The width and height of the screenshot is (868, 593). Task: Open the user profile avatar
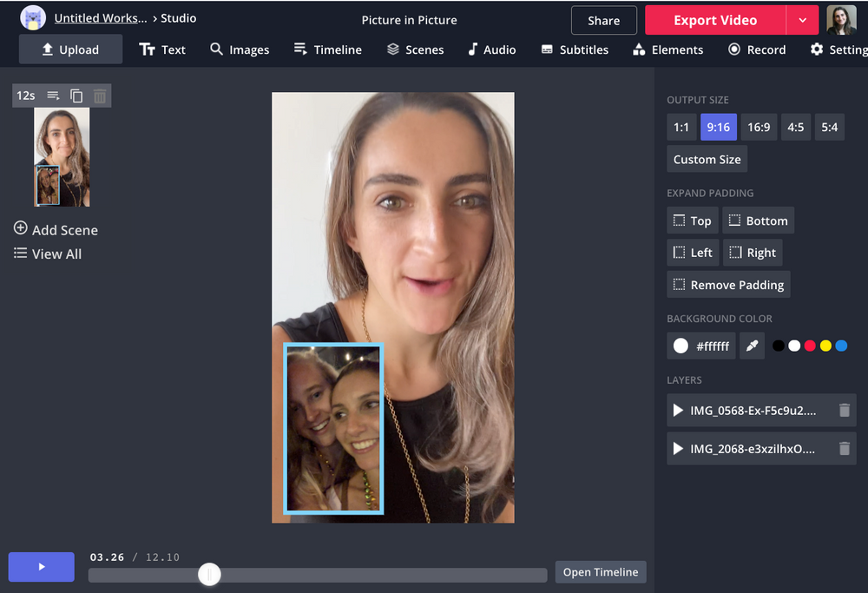click(840, 20)
